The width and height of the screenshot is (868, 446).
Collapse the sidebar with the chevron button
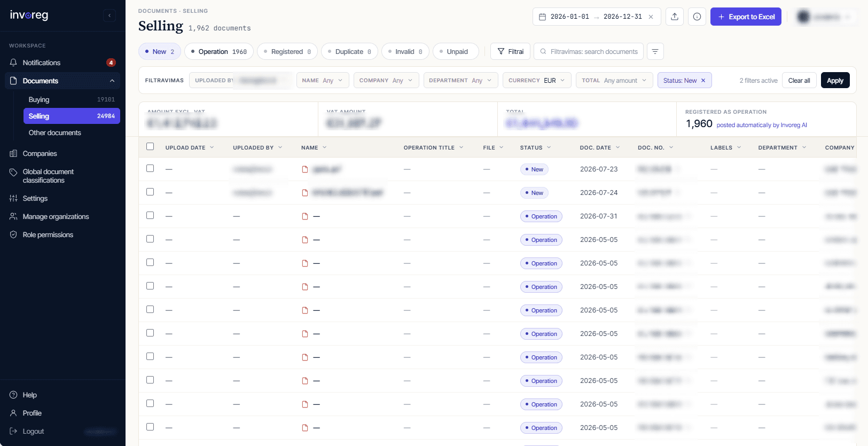(x=110, y=15)
